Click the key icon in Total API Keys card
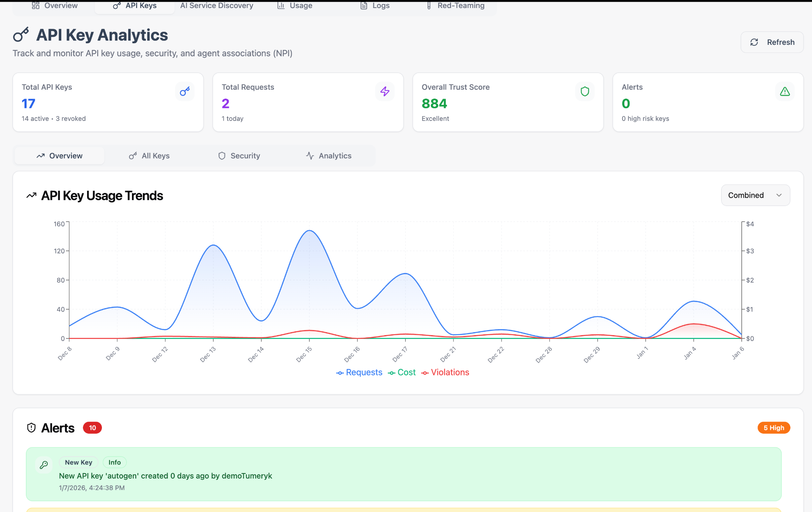 coord(185,91)
